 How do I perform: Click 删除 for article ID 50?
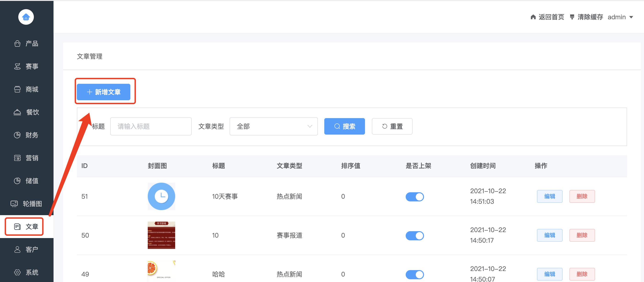[x=582, y=235]
